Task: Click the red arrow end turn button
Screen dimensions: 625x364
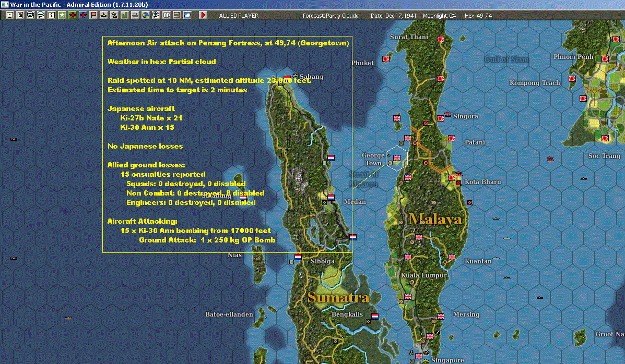Action: (x=203, y=15)
